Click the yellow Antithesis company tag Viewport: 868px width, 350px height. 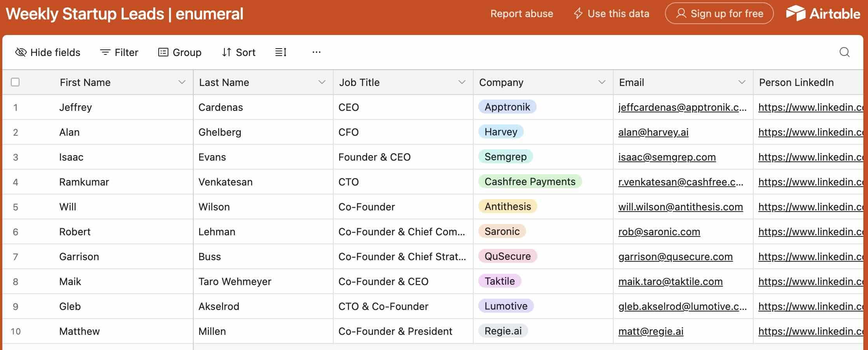click(x=507, y=206)
